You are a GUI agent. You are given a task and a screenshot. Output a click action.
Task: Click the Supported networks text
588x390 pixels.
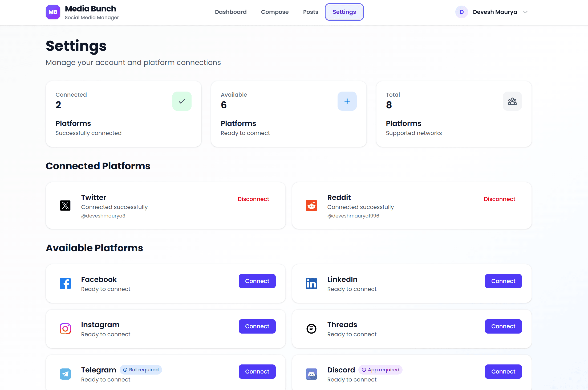click(414, 133)
